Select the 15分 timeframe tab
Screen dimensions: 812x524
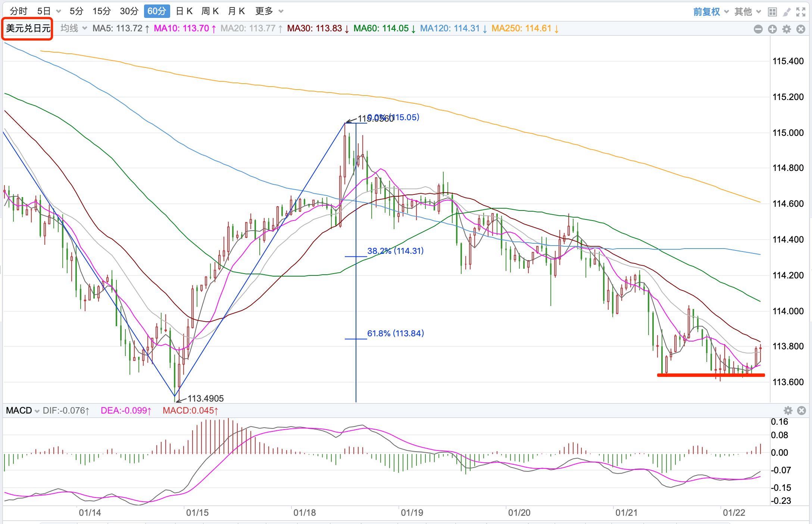(x=101, y=11)
